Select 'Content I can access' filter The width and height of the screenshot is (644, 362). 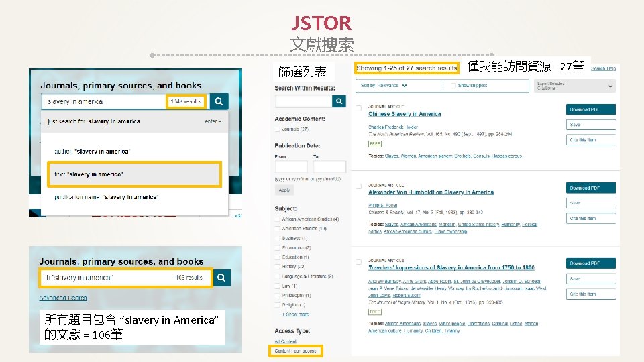coord(295,351)
